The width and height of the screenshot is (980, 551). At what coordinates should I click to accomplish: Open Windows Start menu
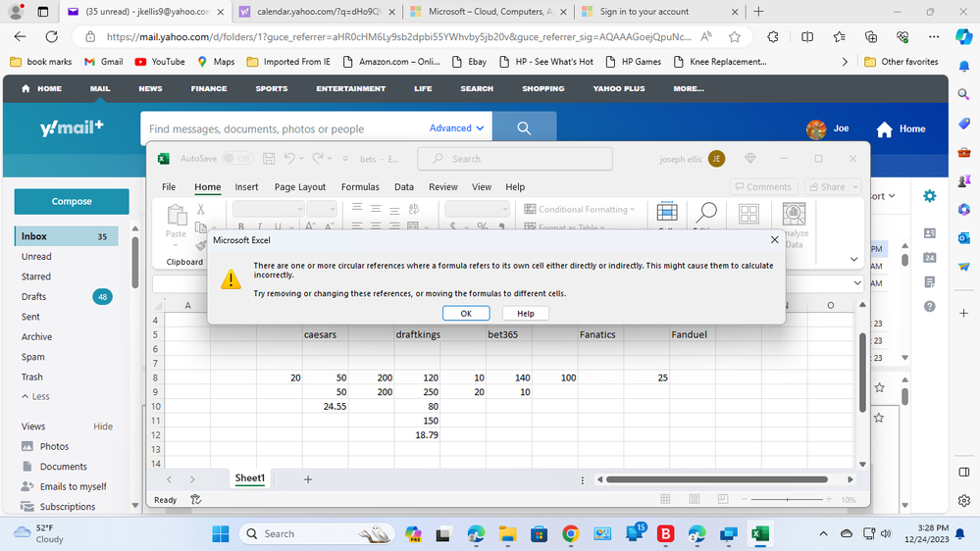(x=221, y=533)
